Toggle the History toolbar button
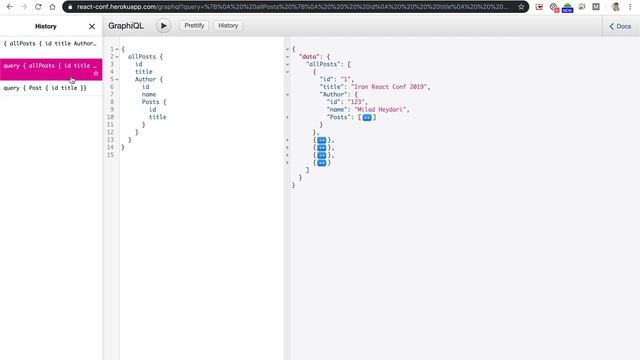Screen dimensions: 640x360 pos(228,26)
